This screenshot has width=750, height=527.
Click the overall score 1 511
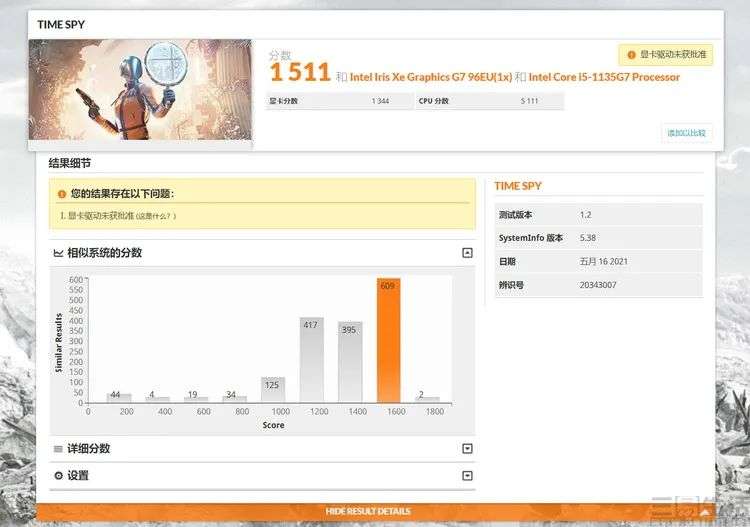point(300,73)
